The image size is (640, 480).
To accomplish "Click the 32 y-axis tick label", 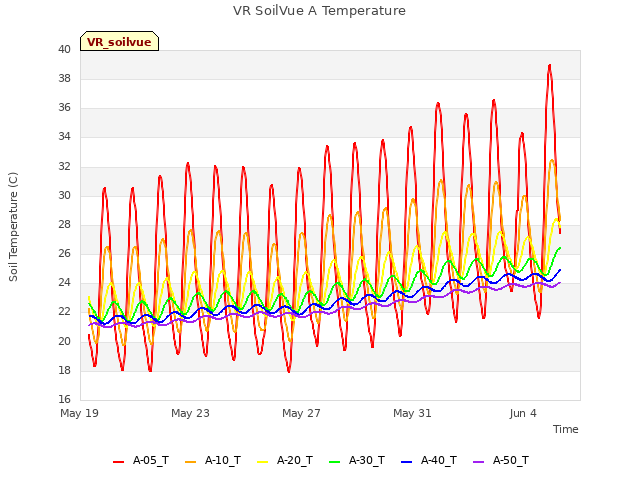I will (x=64, y=166).
